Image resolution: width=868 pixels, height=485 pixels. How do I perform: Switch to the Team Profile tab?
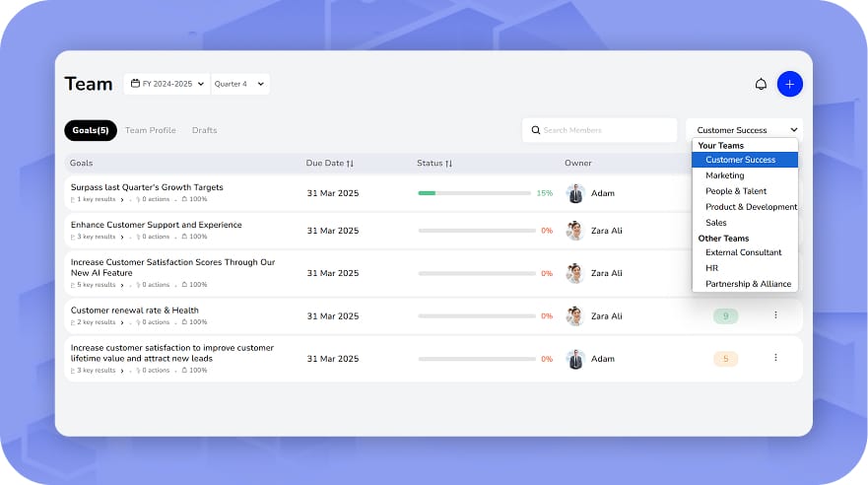tap(150, 130)
